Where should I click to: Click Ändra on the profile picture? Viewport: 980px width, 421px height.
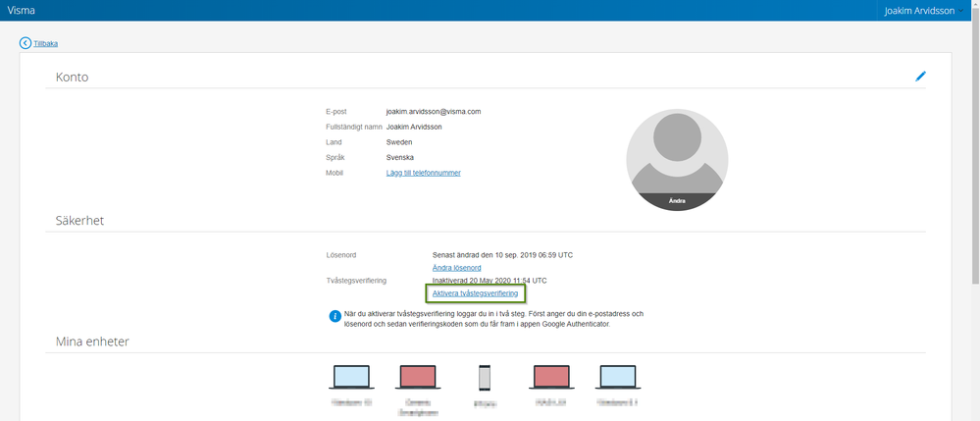click(x=677, y=200)
